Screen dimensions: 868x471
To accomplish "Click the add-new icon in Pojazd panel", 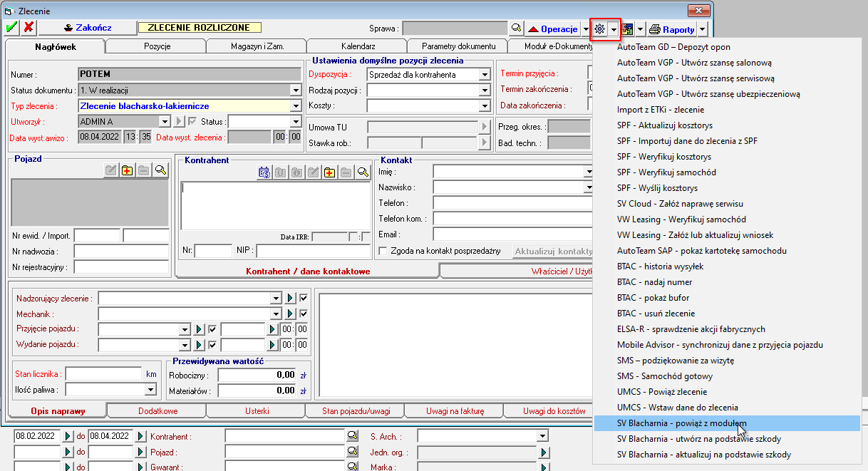I will click(x=127, y=170).
